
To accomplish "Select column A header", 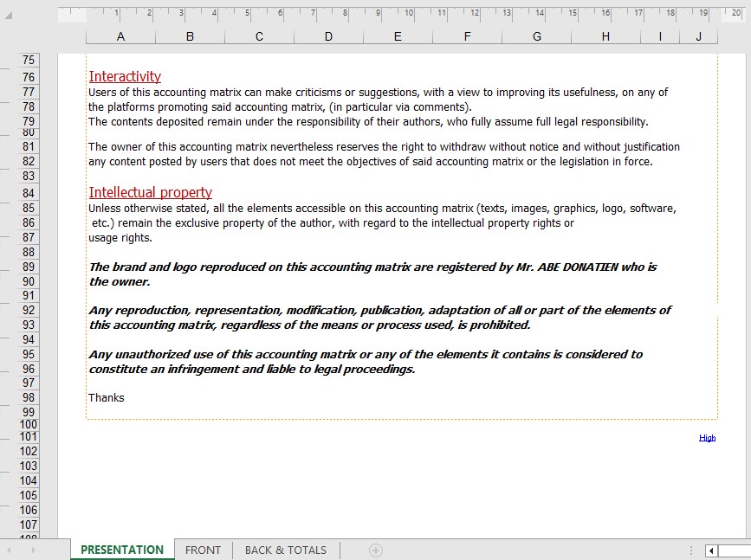I will point(120,36).
